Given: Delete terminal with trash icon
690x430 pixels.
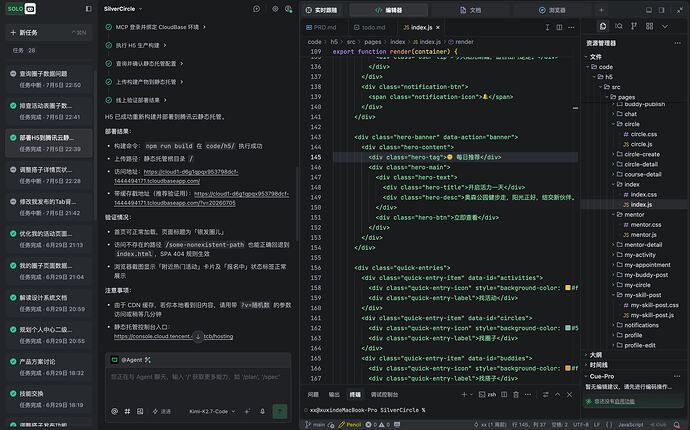Looking at the screenshot, I should pos(516,394).
